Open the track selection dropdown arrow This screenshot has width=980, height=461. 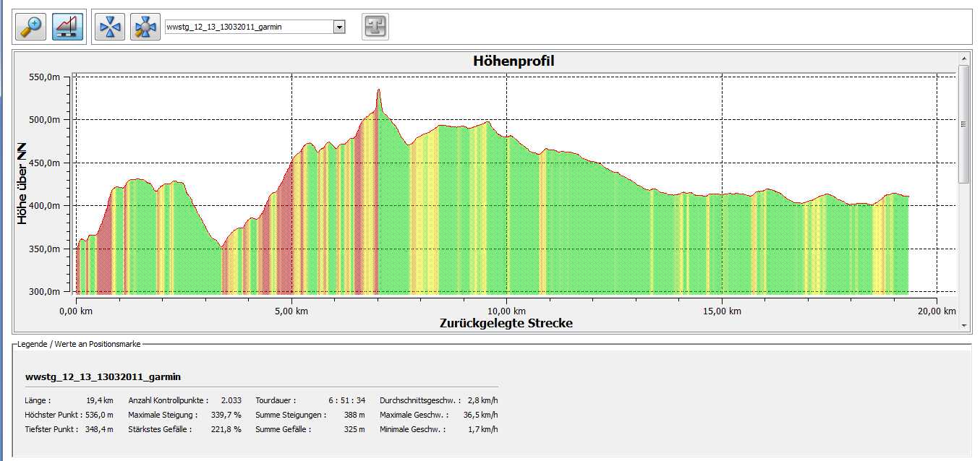pyautogui.click(x=338, y=27)
